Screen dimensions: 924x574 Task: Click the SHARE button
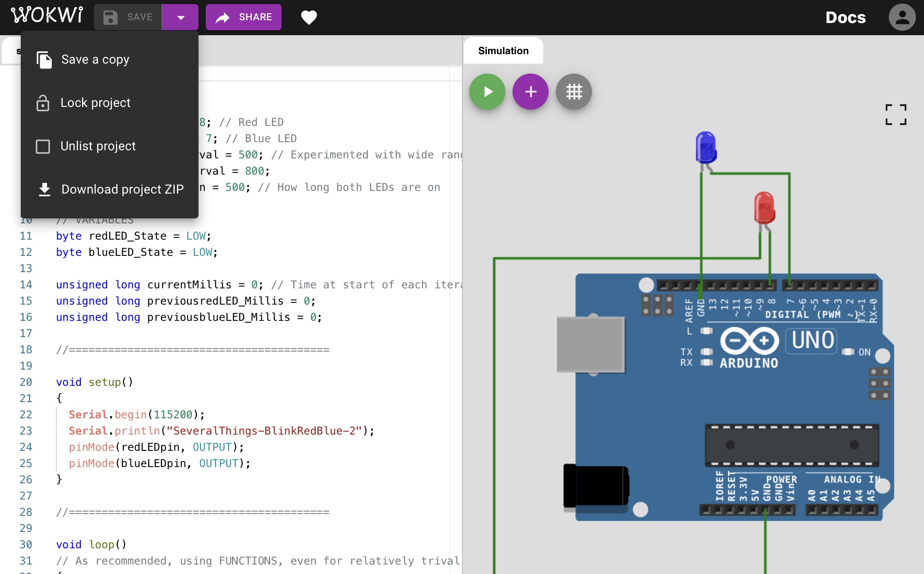tap(244, 17)
